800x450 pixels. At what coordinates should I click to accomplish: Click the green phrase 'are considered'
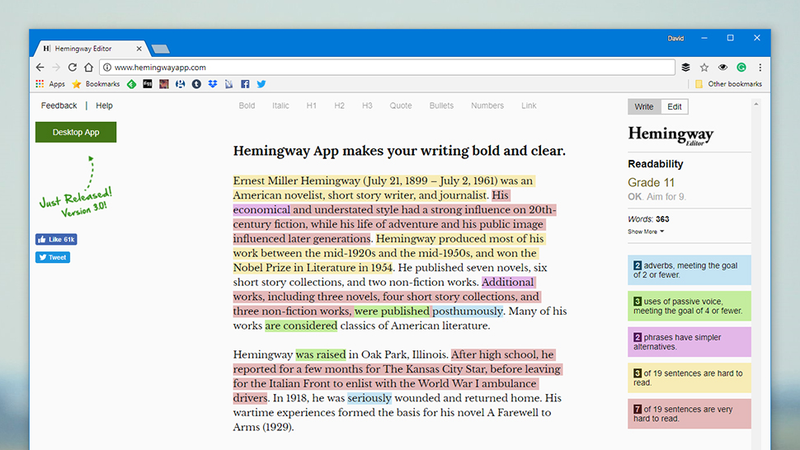coord(301,326)
